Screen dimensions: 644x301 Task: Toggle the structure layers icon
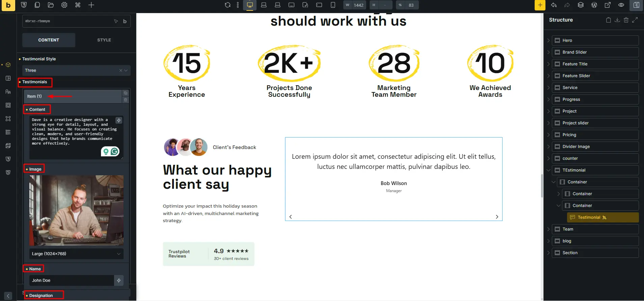click(581, 5)
